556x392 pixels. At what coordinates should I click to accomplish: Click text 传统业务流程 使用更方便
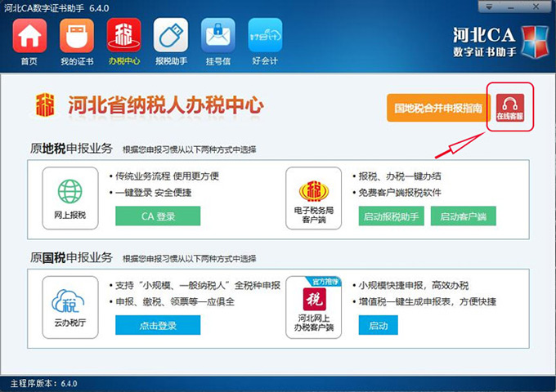(167, 176)
